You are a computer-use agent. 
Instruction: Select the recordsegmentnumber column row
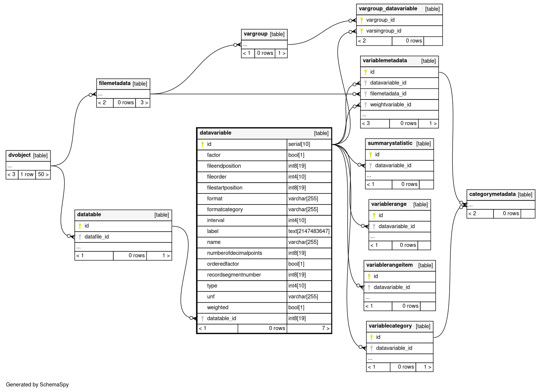coord(234,275)
